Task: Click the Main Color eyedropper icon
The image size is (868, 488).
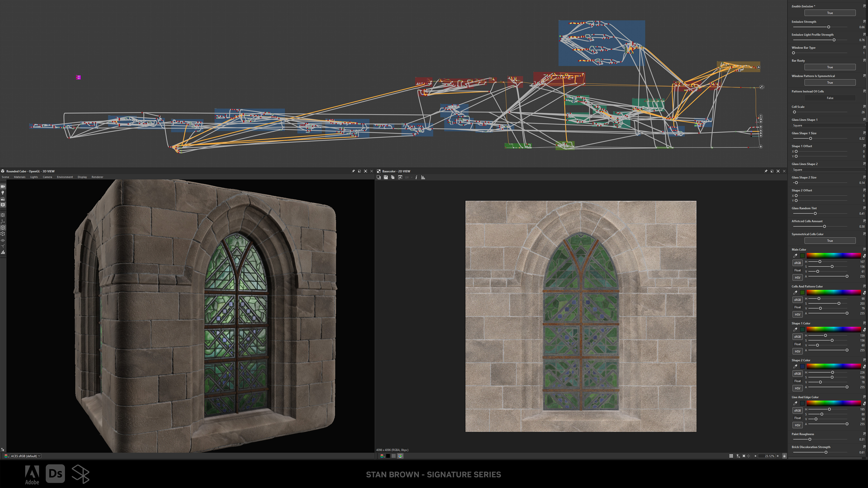Action: click(x=795, y=256)
